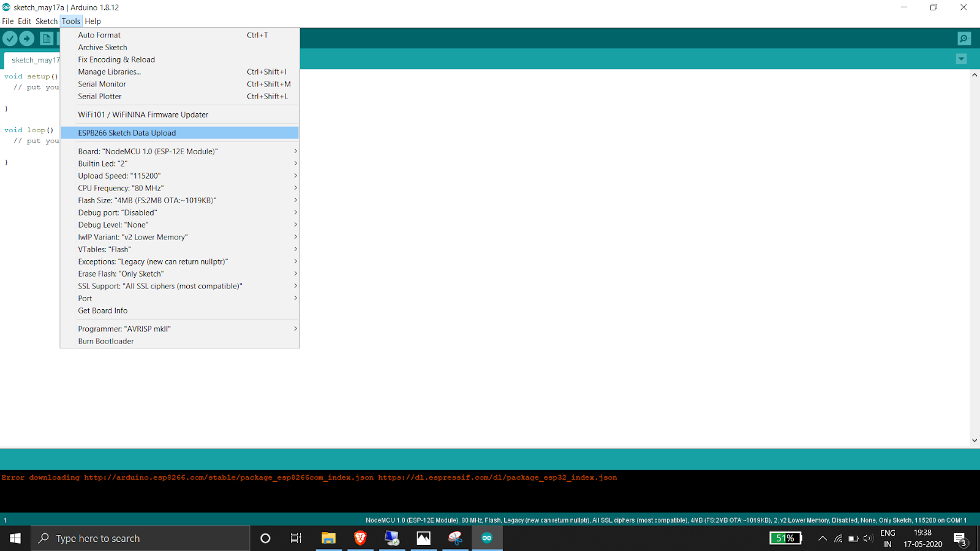Open the Help menu
The width and height of the screenshot is (980, 551).
[93, 21]
